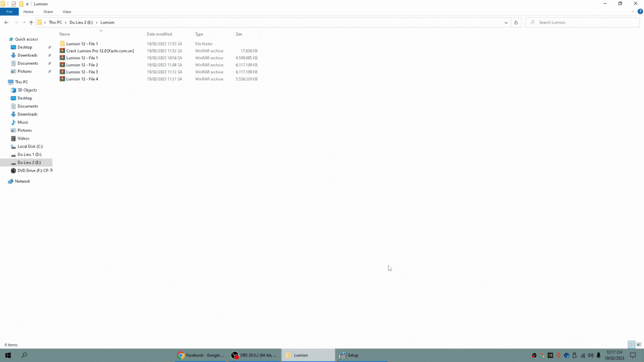Expand chevron after Du Lieu 2 (E:) breadcrumb

[x=97, y=22]
